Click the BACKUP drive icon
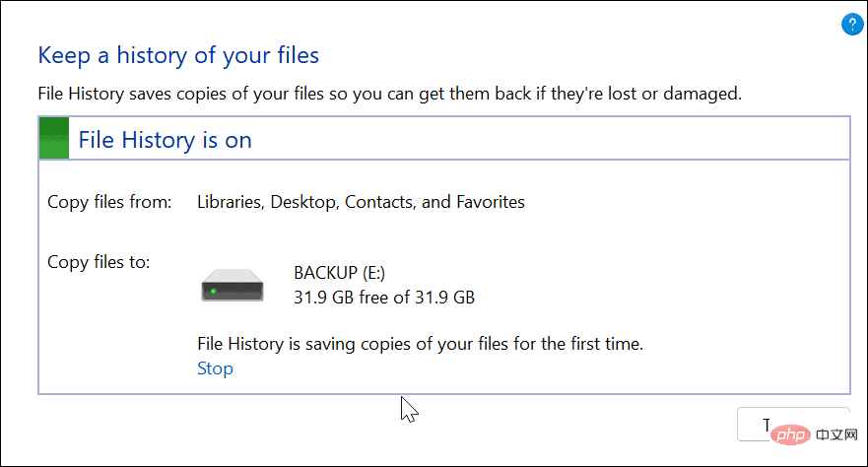868x467 pixels. point(233,285)
